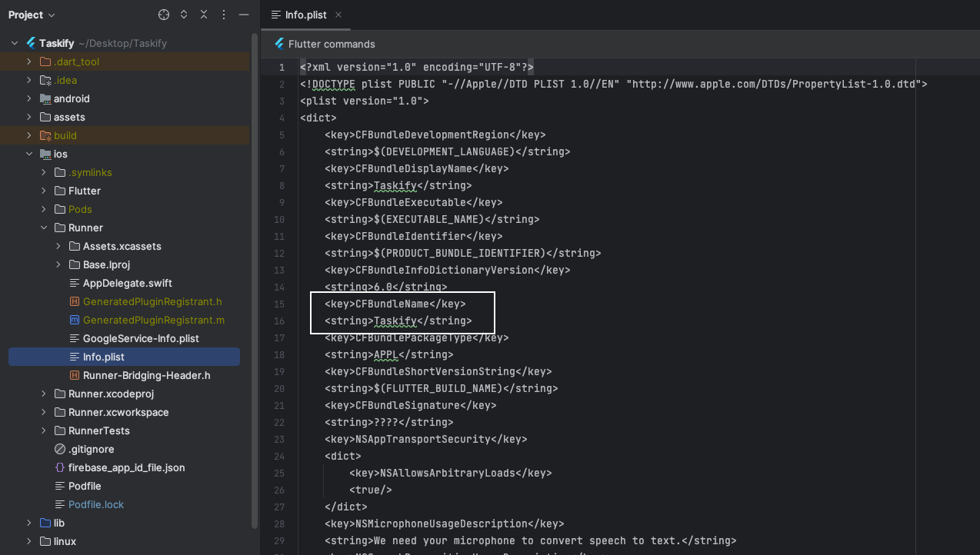Open Project panel options three-dot menu

224,15
